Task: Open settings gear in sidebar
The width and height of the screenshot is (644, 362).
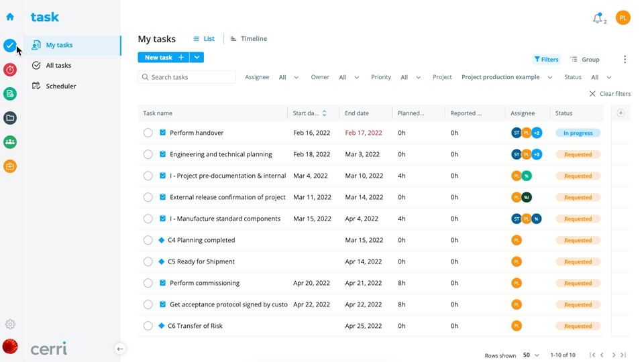Action: pos(10,324)
